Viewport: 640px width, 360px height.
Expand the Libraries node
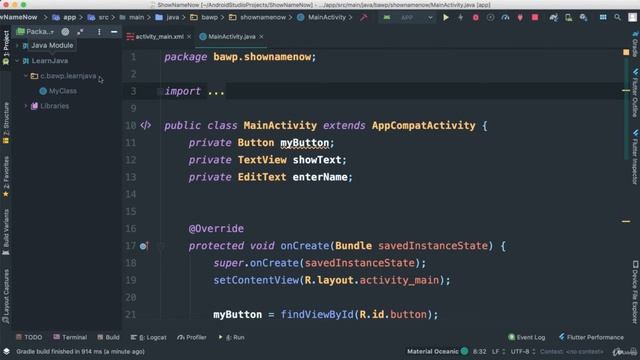26,106
